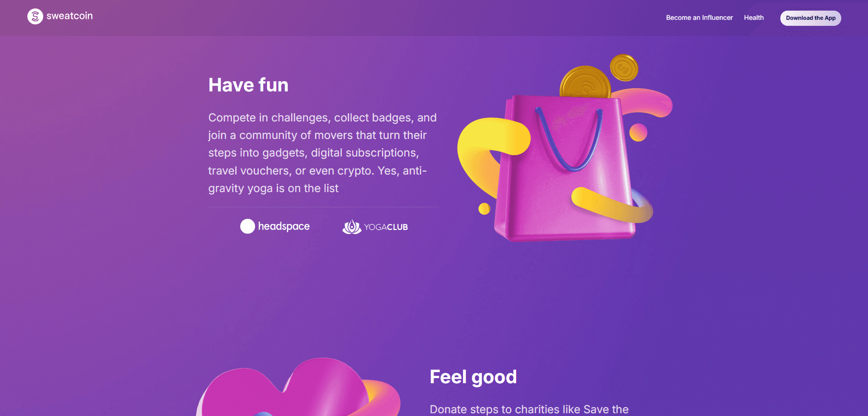Click the Donate steps to charities text
Screen dimensions: 868x416
click(x=529, y=410)
